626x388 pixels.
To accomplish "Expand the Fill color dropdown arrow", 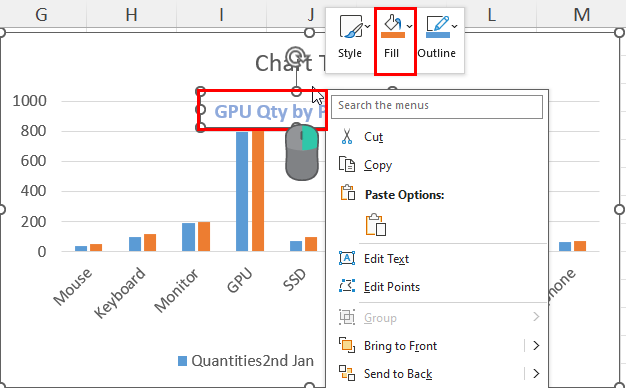I will (x=410, y=26).
